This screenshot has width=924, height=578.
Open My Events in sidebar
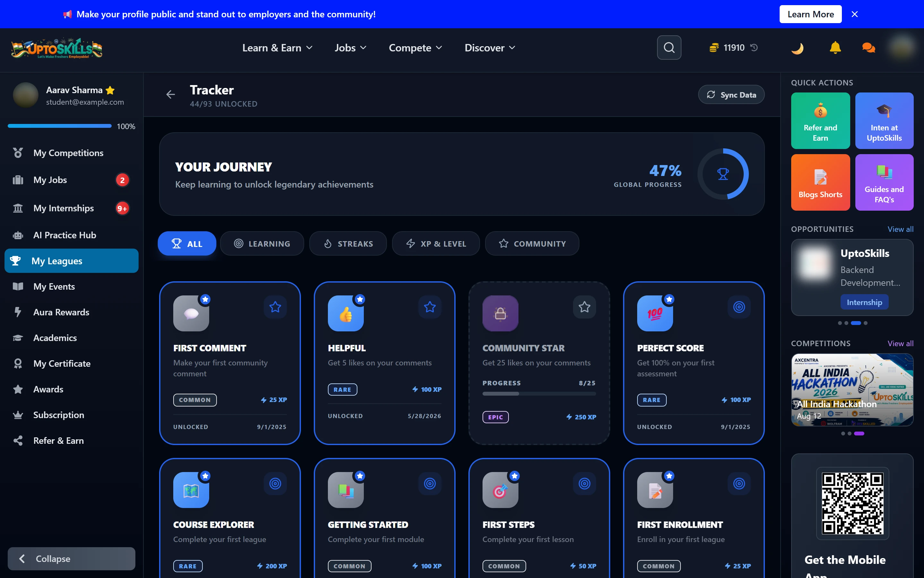click(x=72, y=287)
